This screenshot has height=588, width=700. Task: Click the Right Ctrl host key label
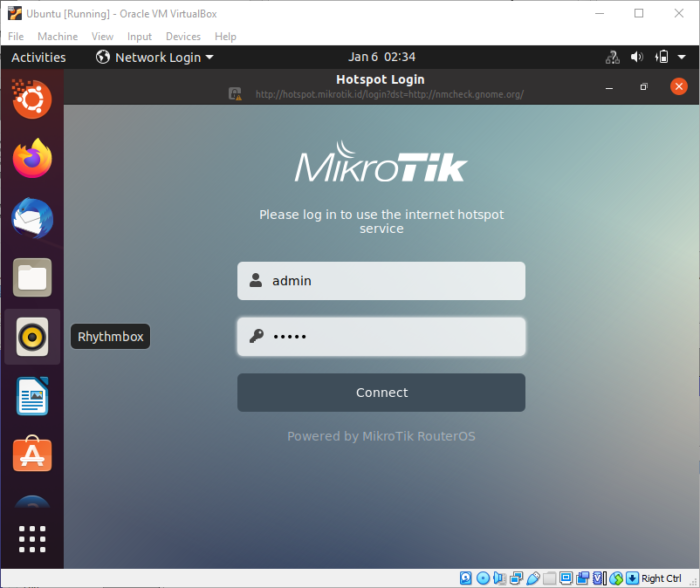(x=661, y=578)
